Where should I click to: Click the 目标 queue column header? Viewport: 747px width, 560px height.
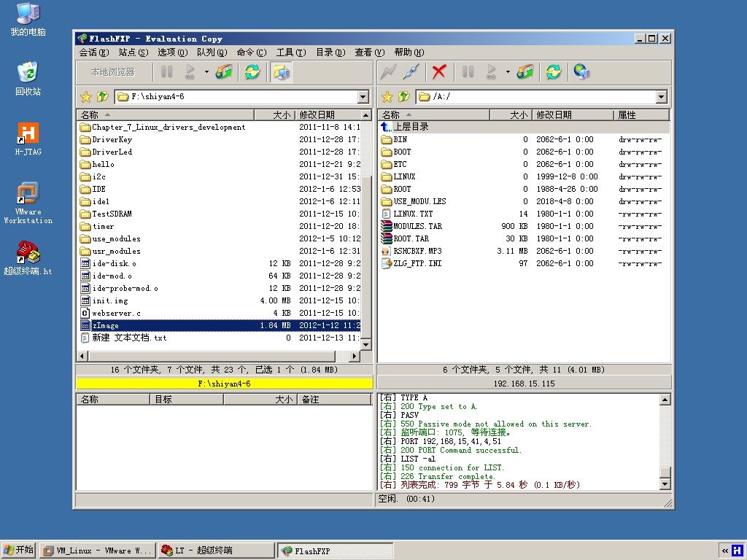coord(187,400)
